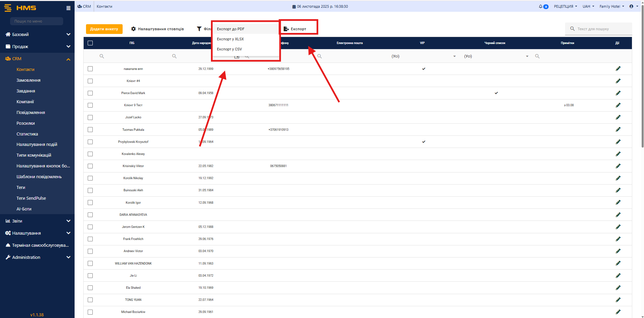This screenshot has width=644, height=318.
Task: Click the search magnifier in ПІБ filter column
Action: point(102,56)
